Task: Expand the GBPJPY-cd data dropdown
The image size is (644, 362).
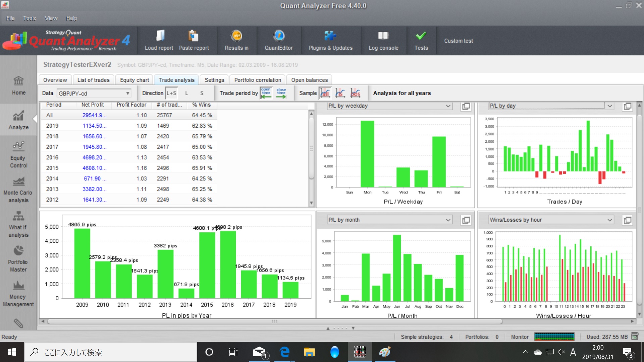Action: pos(127,94)
